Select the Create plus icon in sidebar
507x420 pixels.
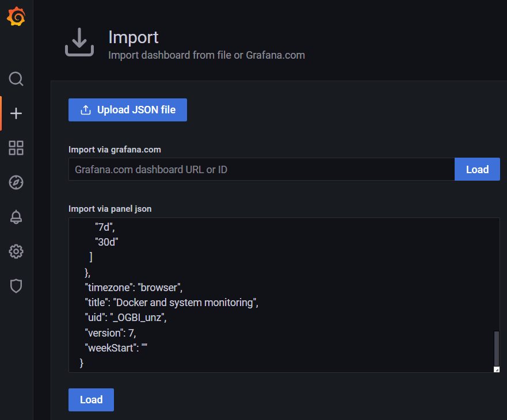16,113
